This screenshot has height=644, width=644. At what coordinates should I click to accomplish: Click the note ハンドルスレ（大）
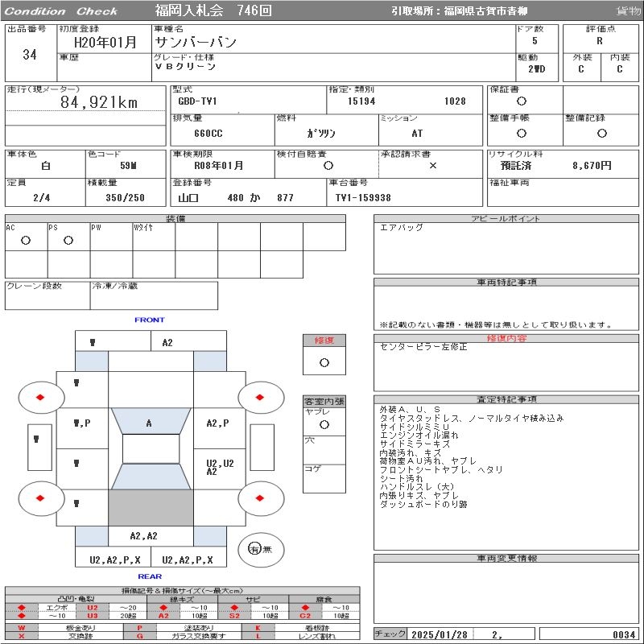click(x=416, y=487)
